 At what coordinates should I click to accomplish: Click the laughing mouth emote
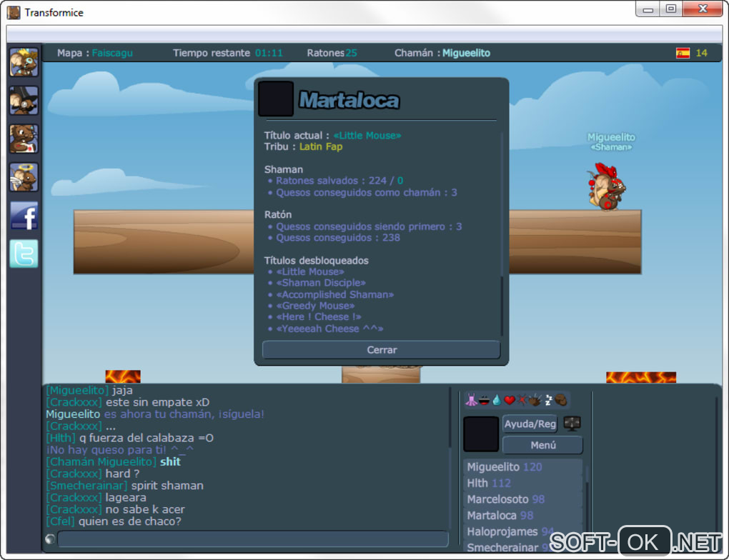(x=484, y=400)
